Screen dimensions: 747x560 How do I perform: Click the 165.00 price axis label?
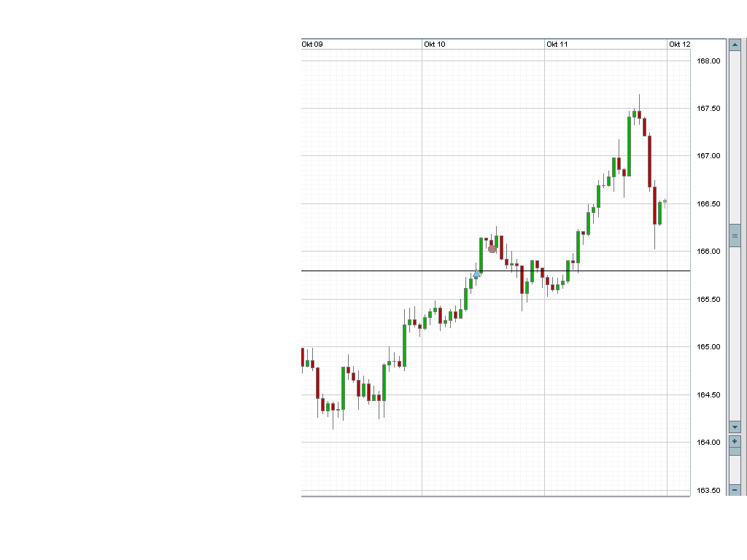708,347
